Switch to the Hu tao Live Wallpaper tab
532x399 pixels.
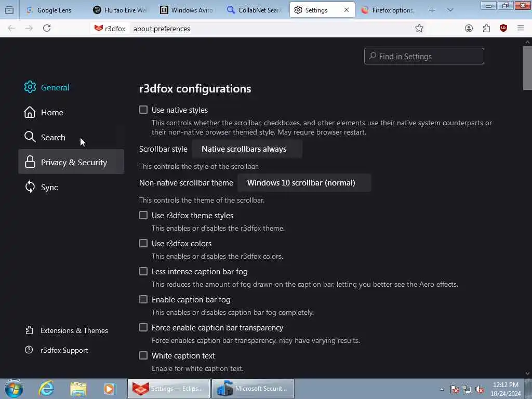pos(121,10)
